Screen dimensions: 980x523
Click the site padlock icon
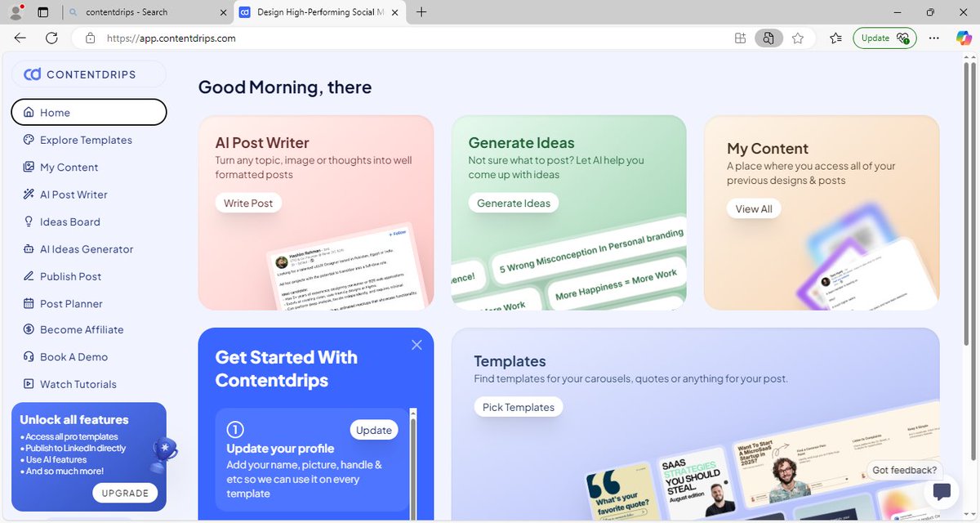point(91,38)
